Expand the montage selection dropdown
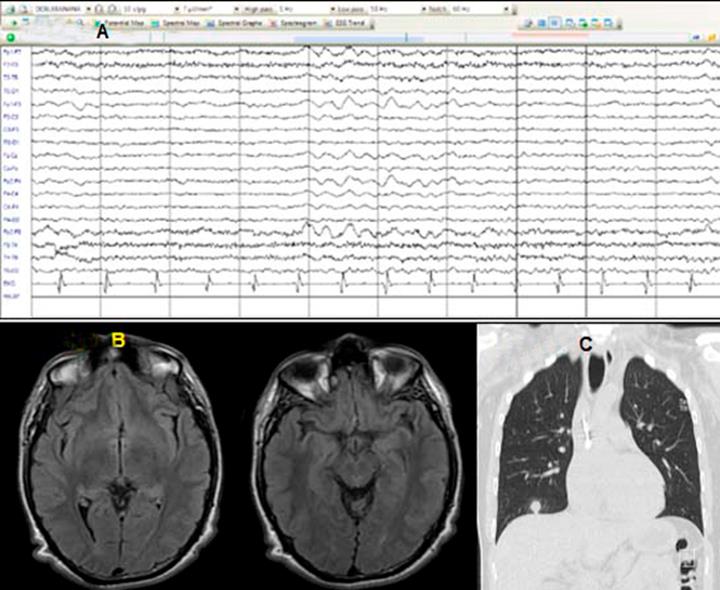The width and height of the screenshot is (720, 590). [87, 6]
